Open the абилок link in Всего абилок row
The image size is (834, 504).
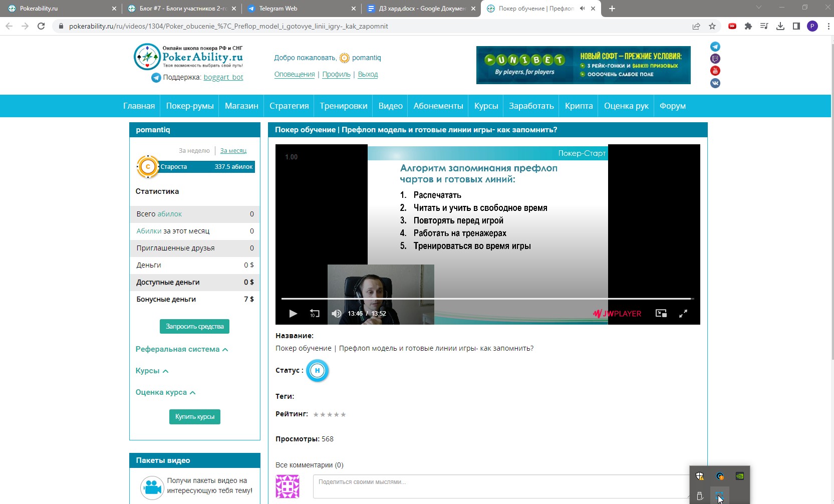[x=170, y=214]
